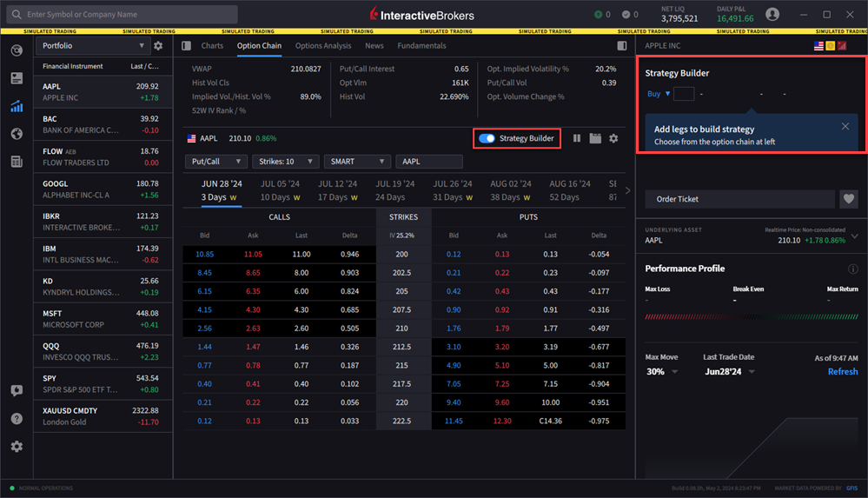
Task: Open the feedback chat sidebar icon
Action: 17,390
